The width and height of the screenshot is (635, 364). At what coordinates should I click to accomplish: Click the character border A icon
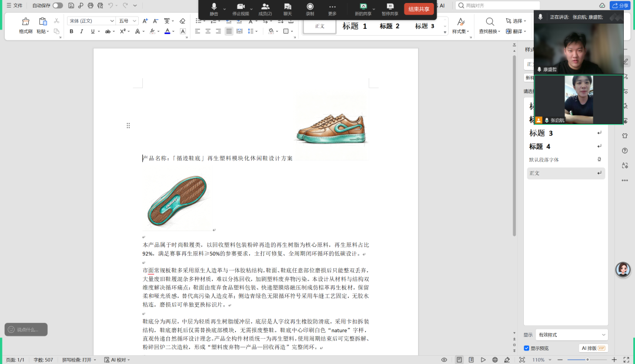[x=183, y=31]
